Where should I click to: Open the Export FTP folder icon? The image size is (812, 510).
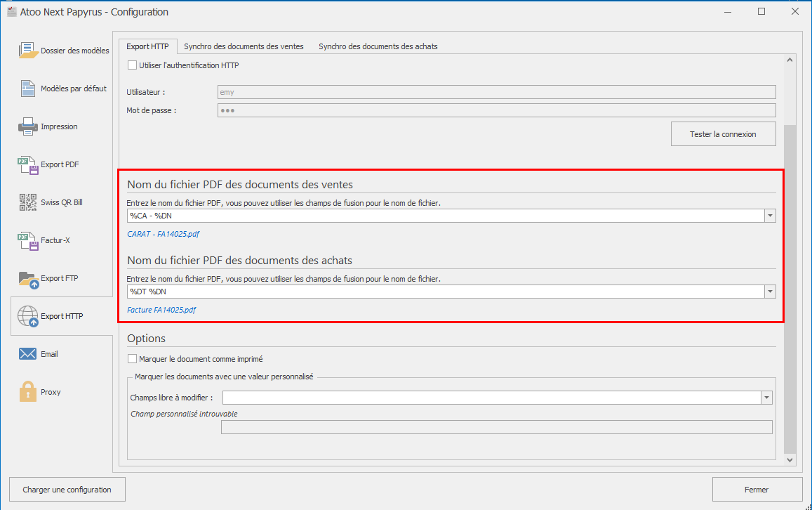point(28,278)
